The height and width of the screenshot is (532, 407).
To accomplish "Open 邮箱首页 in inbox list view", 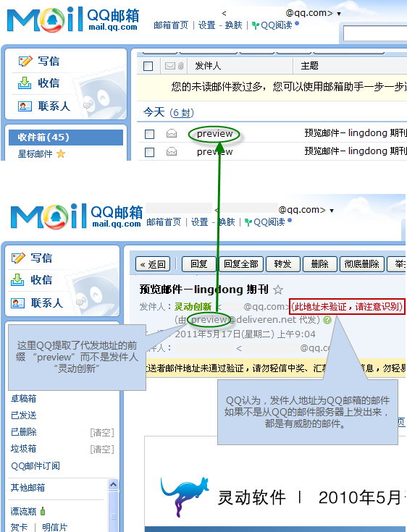I will click(171, 25).
